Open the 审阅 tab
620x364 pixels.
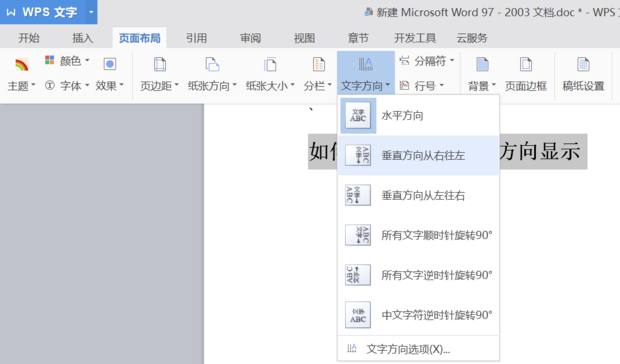pyautogui.click(x=250, y=38)
